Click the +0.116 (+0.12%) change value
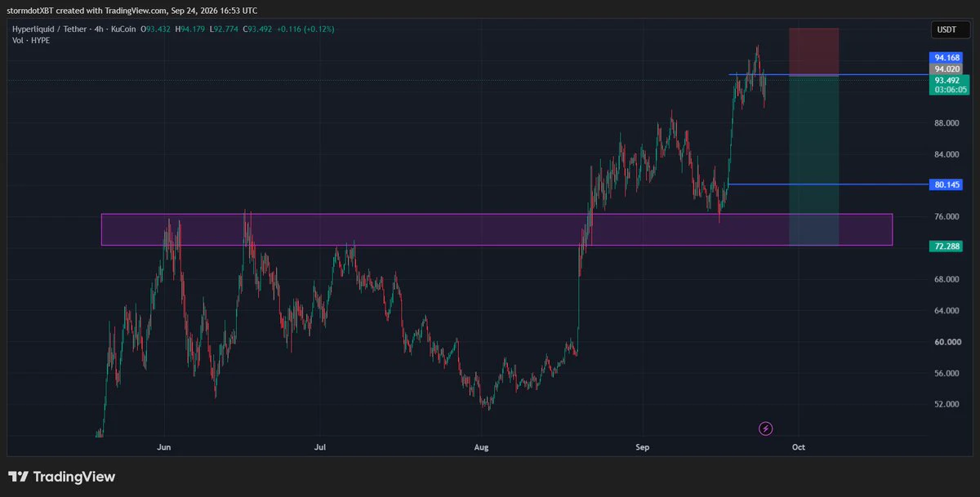The height and width of the screenshot is (497, 980). pyautogui.click(x=304, y=29)
